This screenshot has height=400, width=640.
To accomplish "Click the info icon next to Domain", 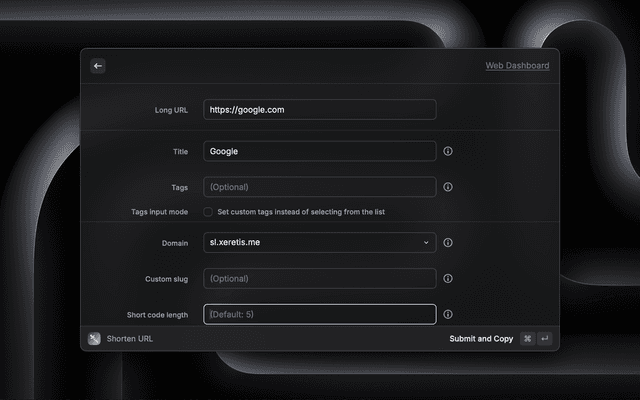I will [448, 242].
